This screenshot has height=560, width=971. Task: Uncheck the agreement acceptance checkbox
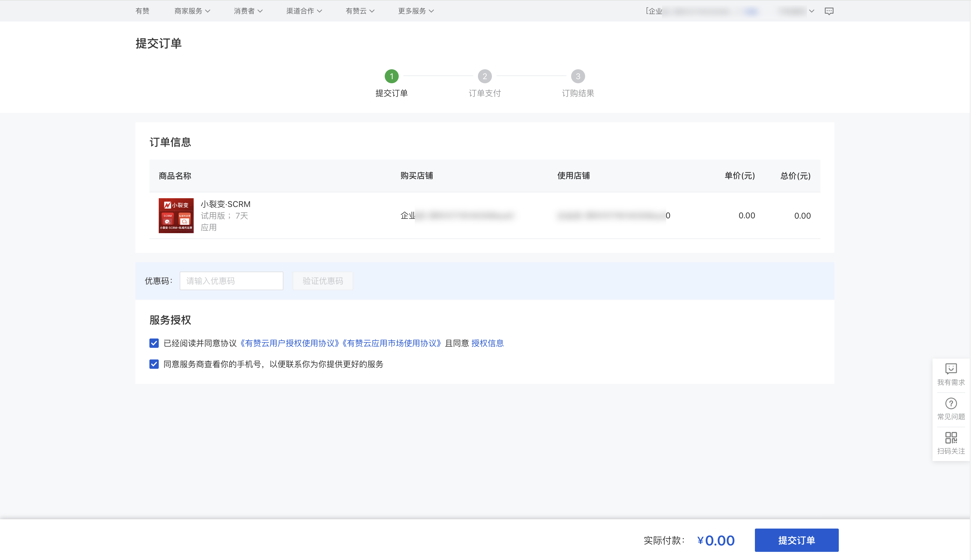pos(154,343)
